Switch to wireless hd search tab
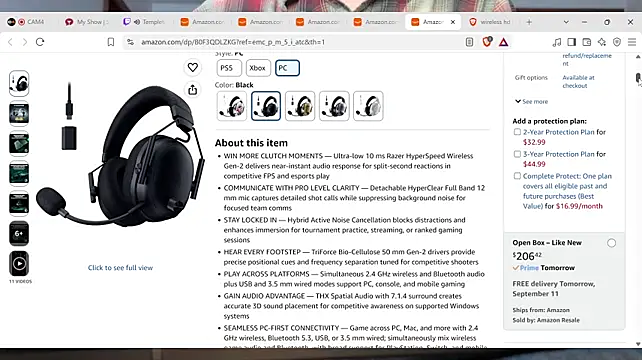Viewport: 642px width, 360px height. [x=491, y=22]
